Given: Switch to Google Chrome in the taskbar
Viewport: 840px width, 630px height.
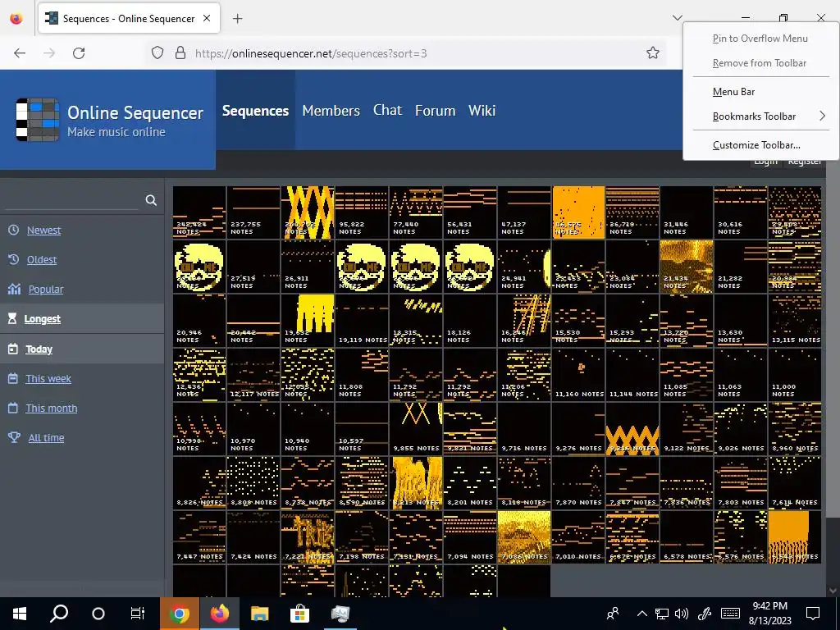Looking at the screenshot, I should tap(180, 614).
